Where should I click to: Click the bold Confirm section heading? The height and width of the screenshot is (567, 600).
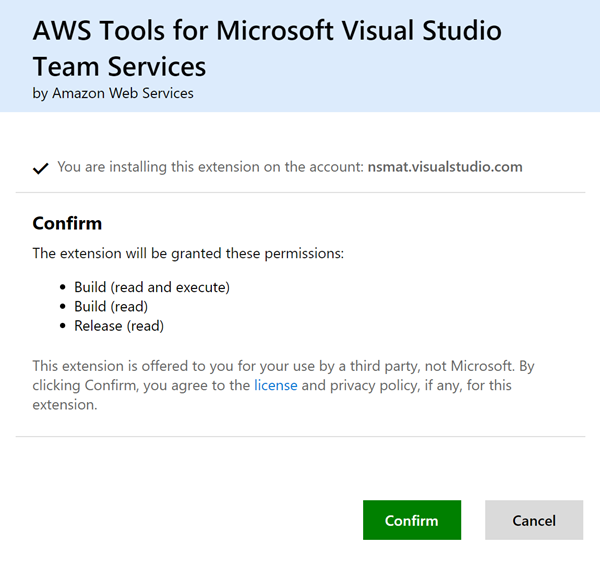pyautogui.click(x=67, y=223)
